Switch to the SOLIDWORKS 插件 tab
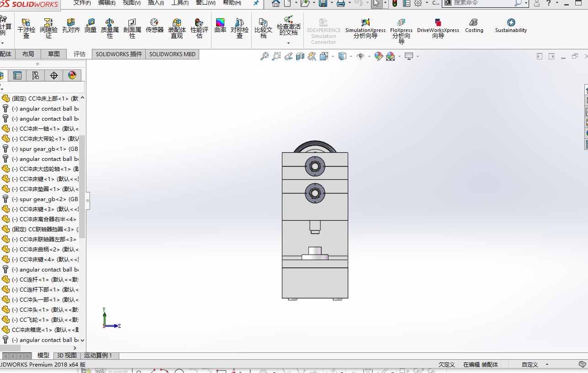Screen dimensions: 588x373 (119, 54)
